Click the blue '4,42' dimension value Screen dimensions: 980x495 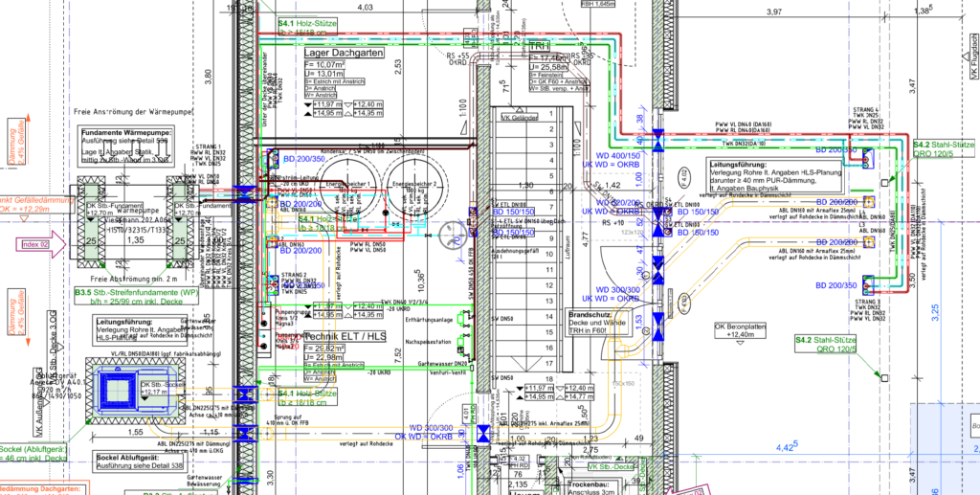point(787,447)
